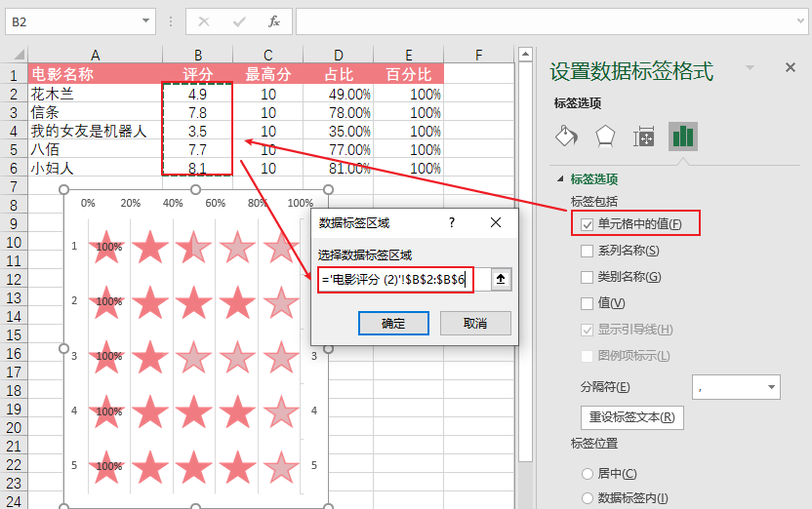Open the task pane options dropdown arrow

[750, 67]
